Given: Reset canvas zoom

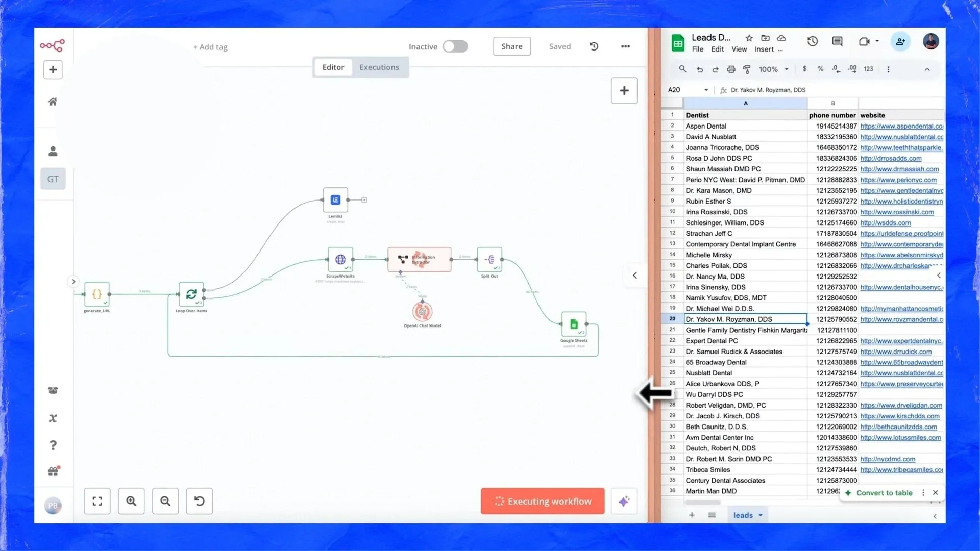Looking at the screenshot, I should click(x=200, y=501).
